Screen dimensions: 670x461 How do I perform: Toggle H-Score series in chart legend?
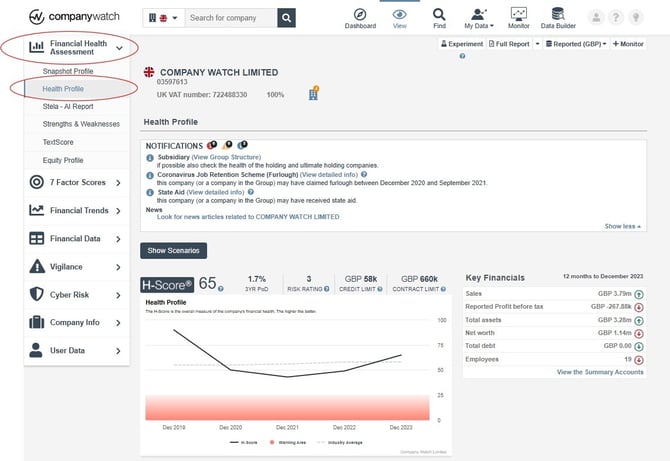point(244,443)
